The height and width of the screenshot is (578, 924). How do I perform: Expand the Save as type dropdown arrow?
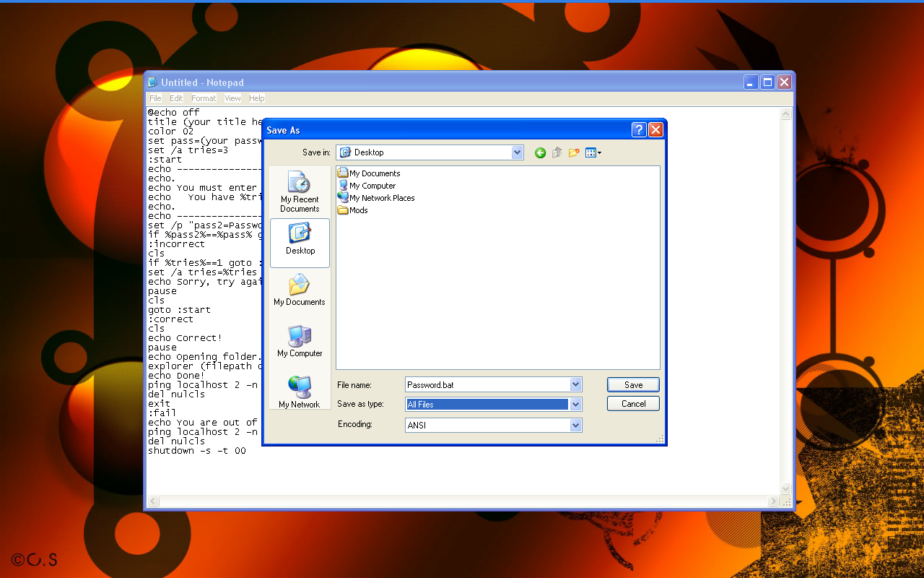click(x=575, y=405)
